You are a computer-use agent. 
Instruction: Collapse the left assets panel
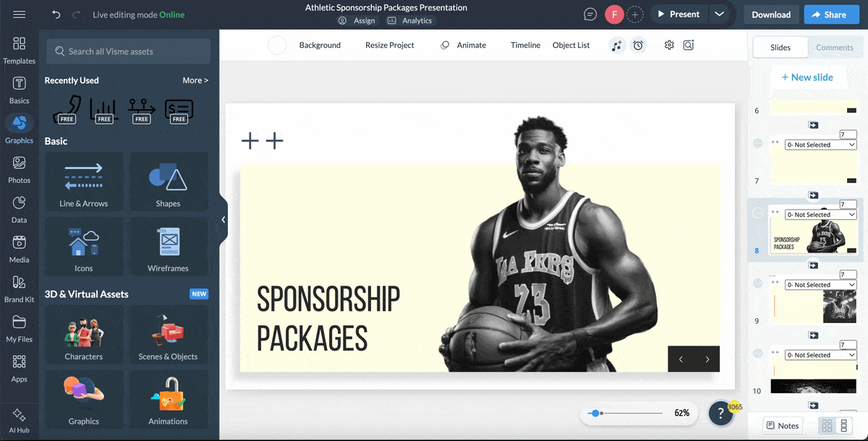coord(224,220)
